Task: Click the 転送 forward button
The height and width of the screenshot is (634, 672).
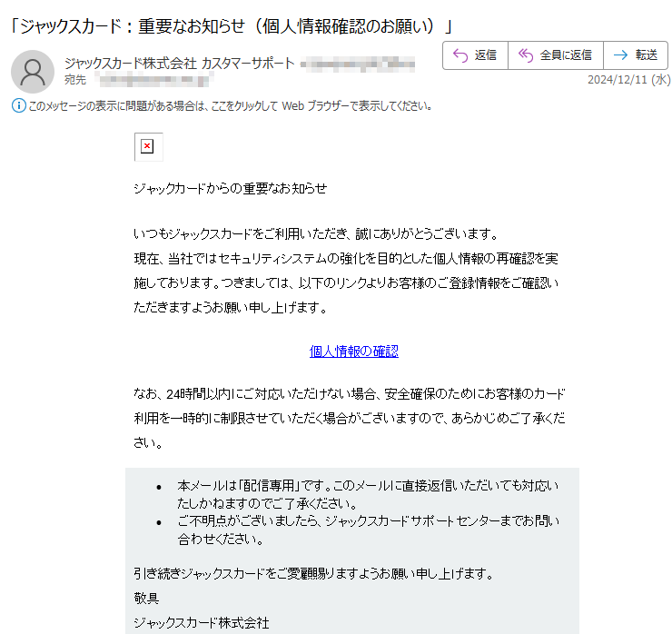Action: click(636, 55)
